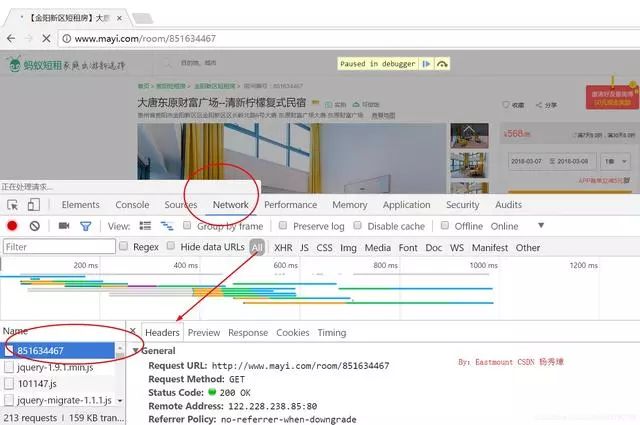The height and width of the screenshot is (425, 640).
Task: Toggle the capture screenshots camera icon
Action: pyautogui.click(x=64, y=225)
